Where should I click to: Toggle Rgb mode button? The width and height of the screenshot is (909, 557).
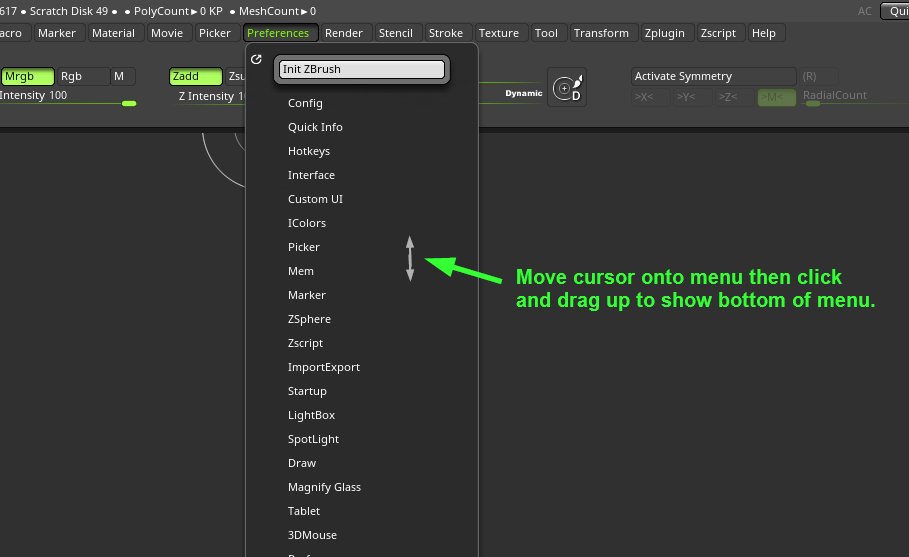[83, 76]
